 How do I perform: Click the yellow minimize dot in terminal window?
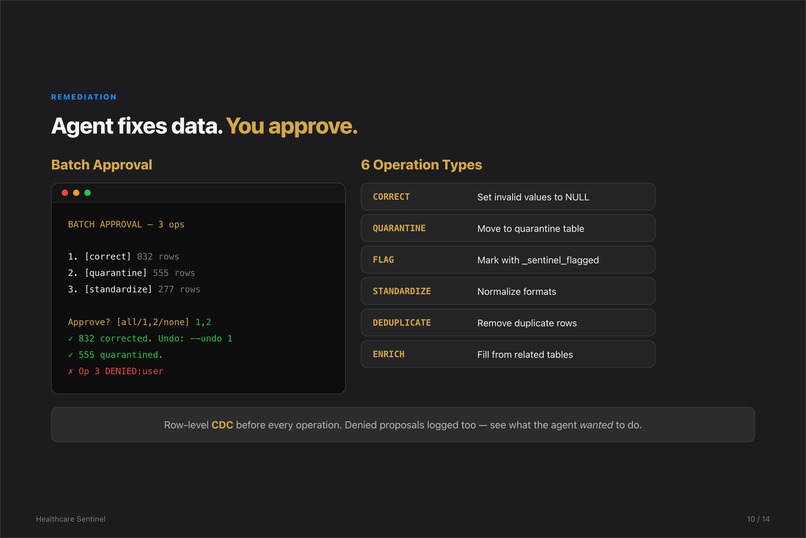click(x=76, y=193)
